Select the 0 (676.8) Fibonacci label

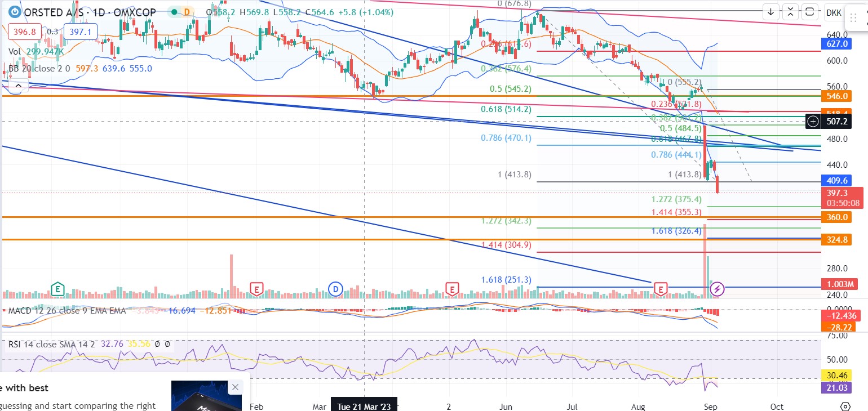(x=514, y=3)
